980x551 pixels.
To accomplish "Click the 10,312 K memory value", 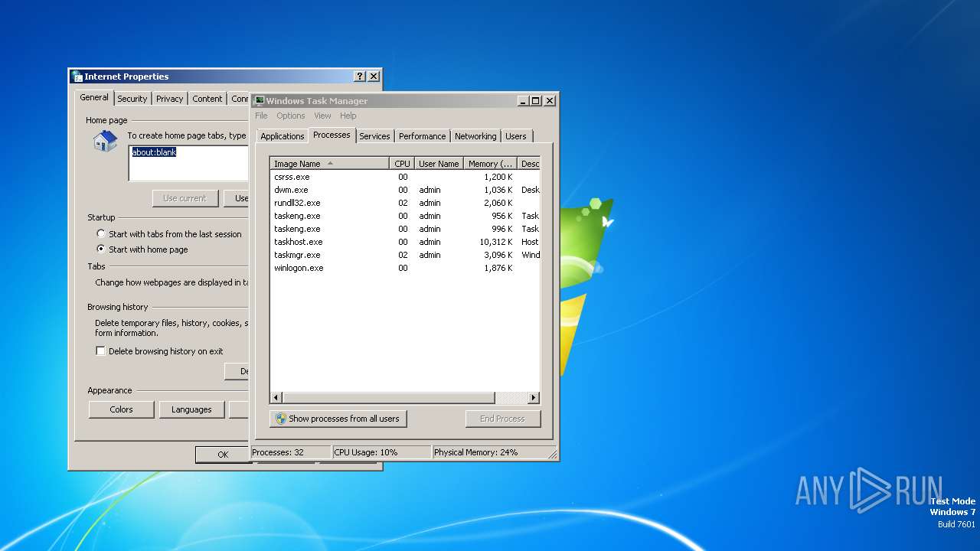I will [496, 242].
